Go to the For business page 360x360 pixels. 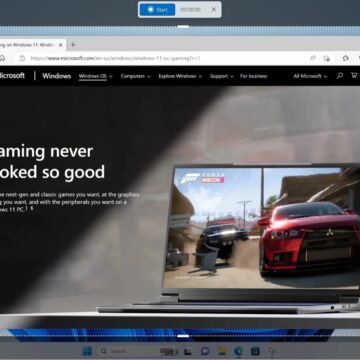(x=254, y=76)
